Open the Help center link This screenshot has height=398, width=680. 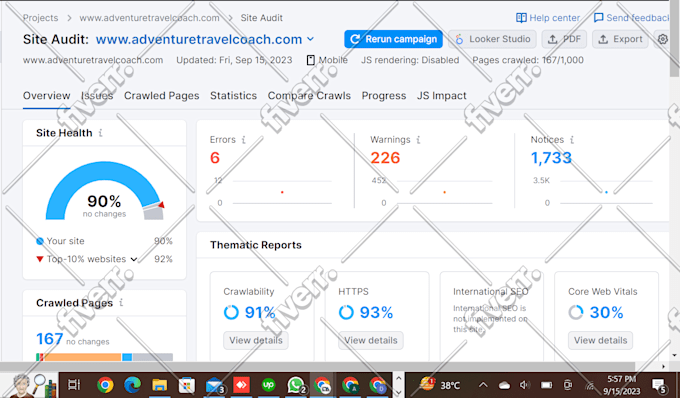(548, 18)
